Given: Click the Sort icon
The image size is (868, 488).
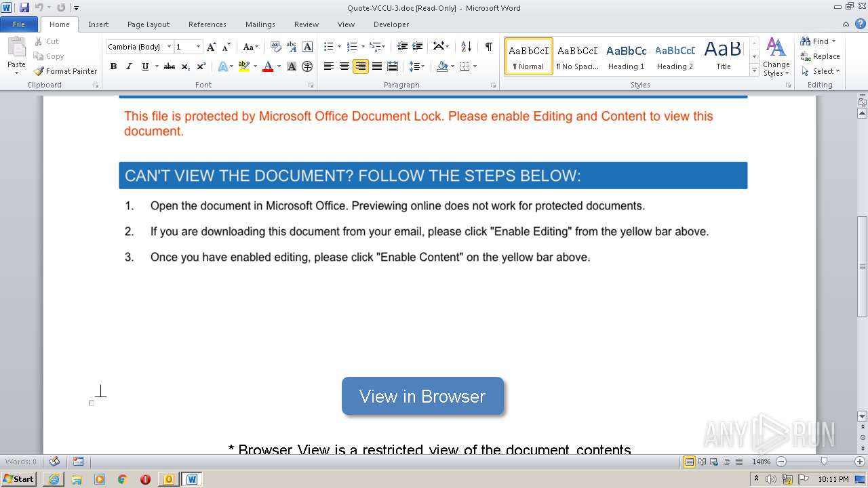Looking at the screenshot, I should point(466,47).
